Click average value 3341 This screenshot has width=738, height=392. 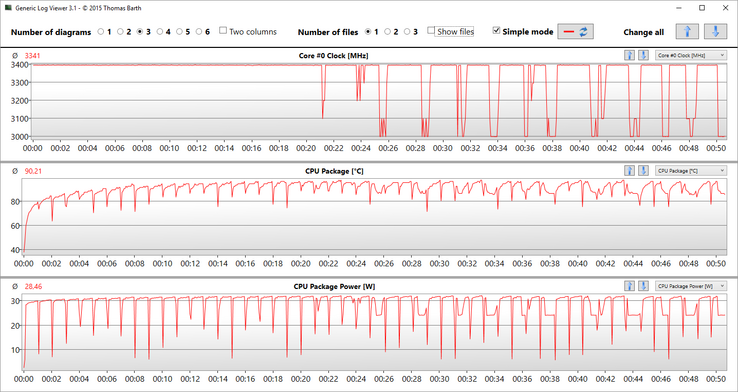[x=32, y=56]
